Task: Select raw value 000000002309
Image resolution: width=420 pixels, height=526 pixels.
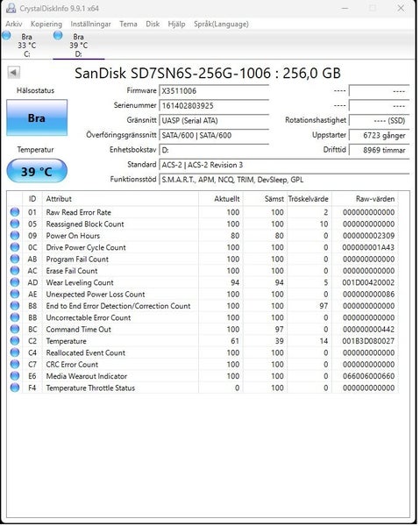Action: point(368,236)
